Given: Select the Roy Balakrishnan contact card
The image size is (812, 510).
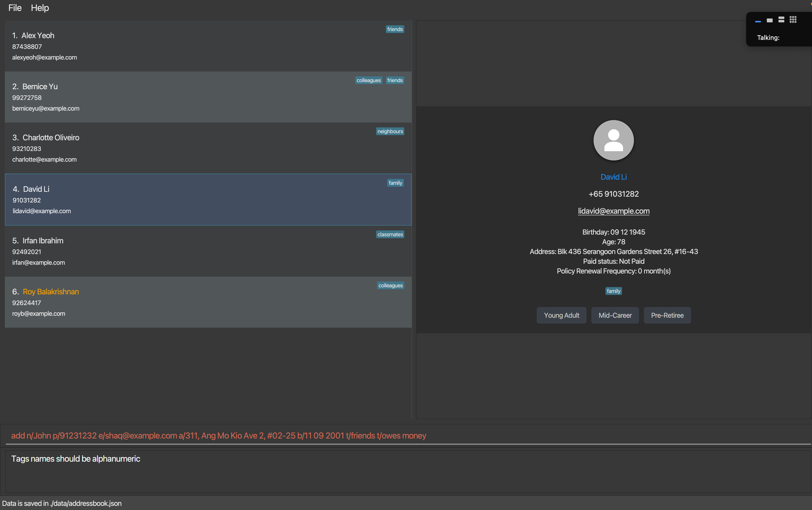Looking at the screenshot, I should click(202, 303).
